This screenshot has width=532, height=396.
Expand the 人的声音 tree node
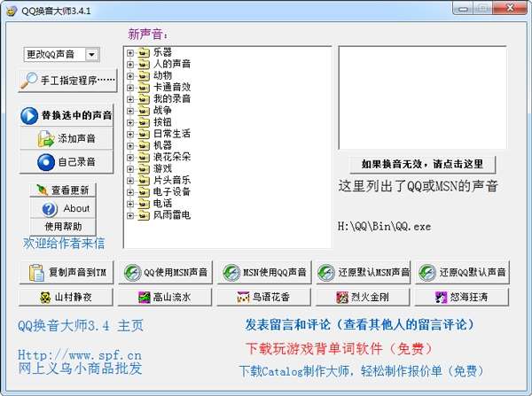click(130, 65)
